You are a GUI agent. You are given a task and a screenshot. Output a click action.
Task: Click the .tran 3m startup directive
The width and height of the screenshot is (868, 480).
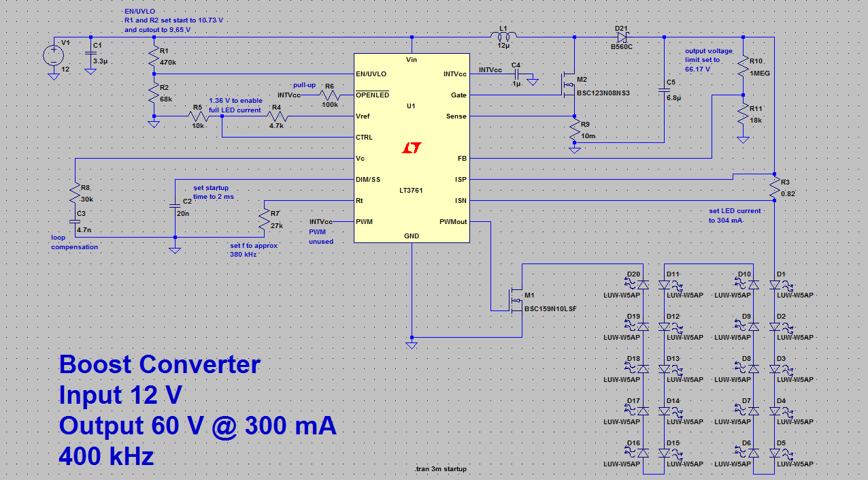click(440, 470)
